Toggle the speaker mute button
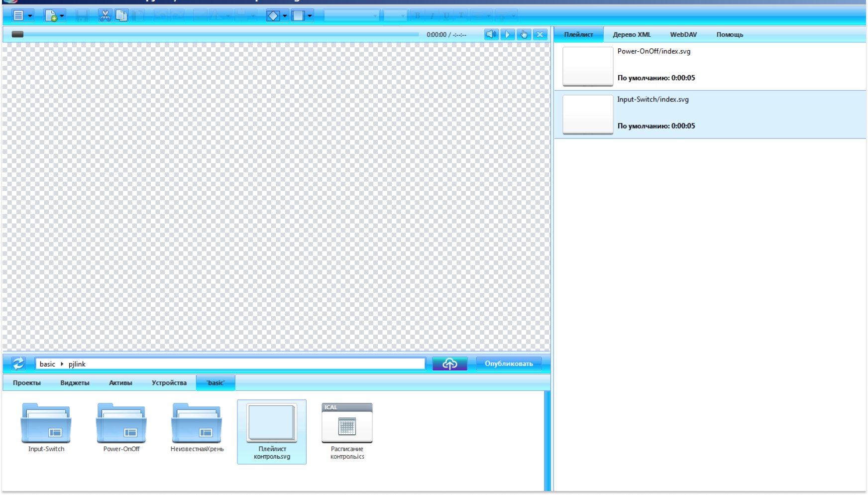 [x=491, y=34]
